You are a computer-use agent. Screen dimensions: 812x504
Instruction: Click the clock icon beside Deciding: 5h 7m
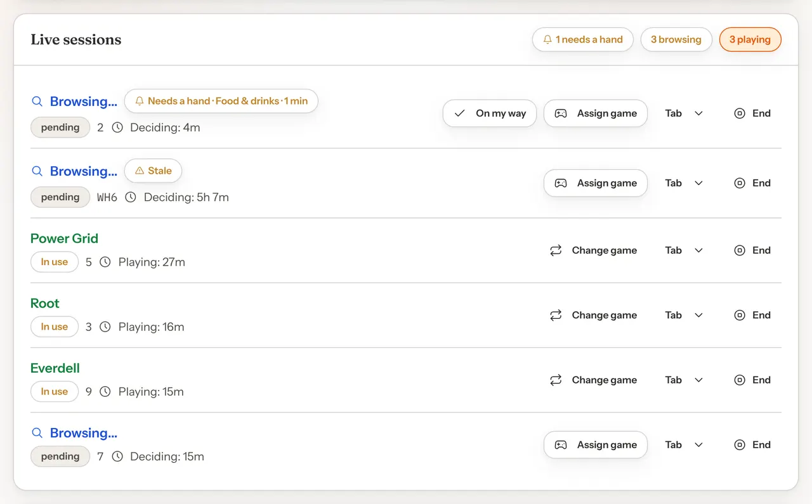click(x=131, y=197)
